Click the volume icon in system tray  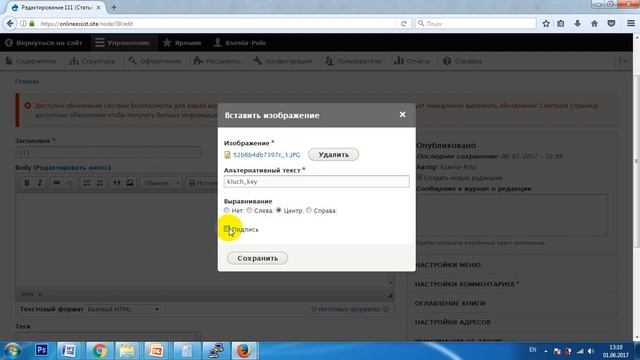coord(591,351)
